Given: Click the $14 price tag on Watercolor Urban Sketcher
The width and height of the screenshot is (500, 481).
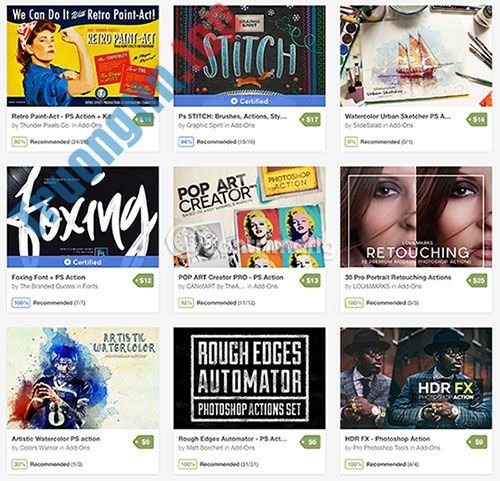Looking at the screenshot, I should pos(477,120).
